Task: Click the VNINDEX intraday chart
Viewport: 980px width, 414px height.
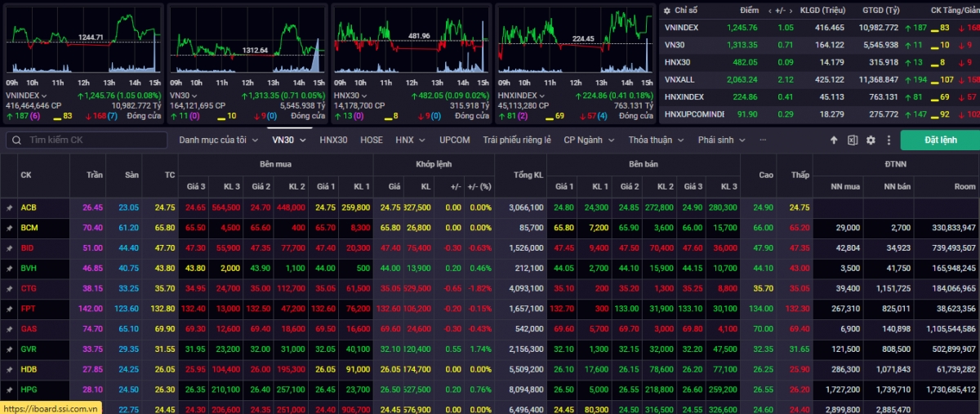Action: point(83,41)
